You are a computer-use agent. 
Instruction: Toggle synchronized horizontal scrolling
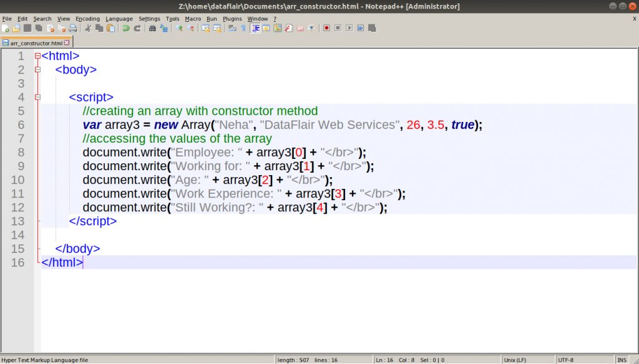point(217,28)
